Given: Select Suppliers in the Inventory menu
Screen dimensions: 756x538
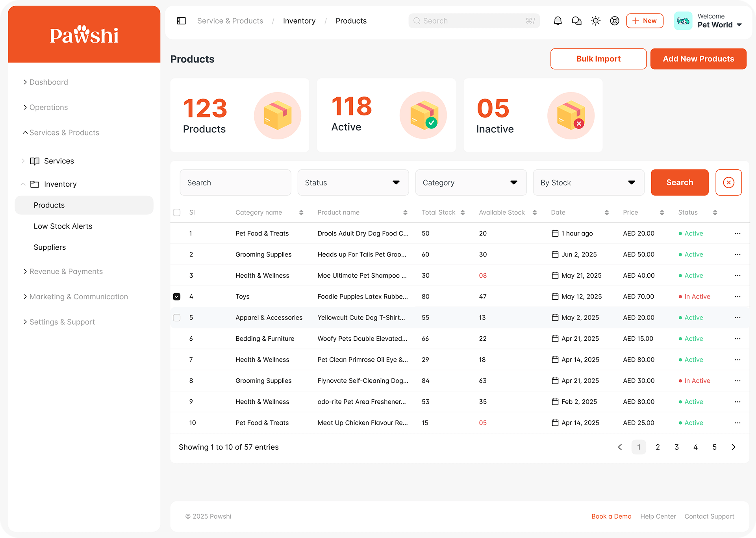Looking at the screenshot, I should click(50, 247).
